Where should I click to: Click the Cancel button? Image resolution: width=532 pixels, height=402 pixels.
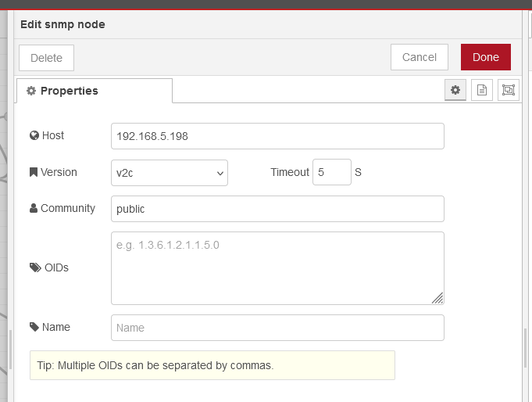[x=420, y=57]
